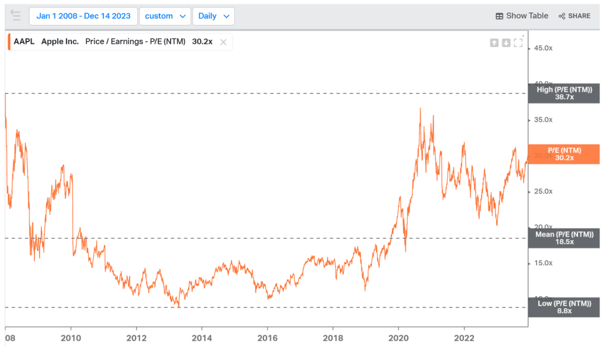Screen dimensions: 609x364
Task: Click the current P/E (NTM) 30.2x orange tag
Action: (x=564, y=154)
